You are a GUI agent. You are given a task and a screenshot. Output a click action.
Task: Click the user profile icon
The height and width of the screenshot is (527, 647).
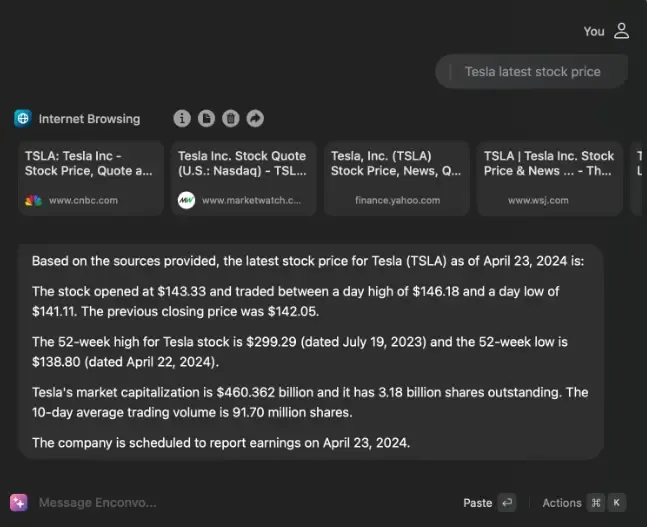click(x=621, y=31)
